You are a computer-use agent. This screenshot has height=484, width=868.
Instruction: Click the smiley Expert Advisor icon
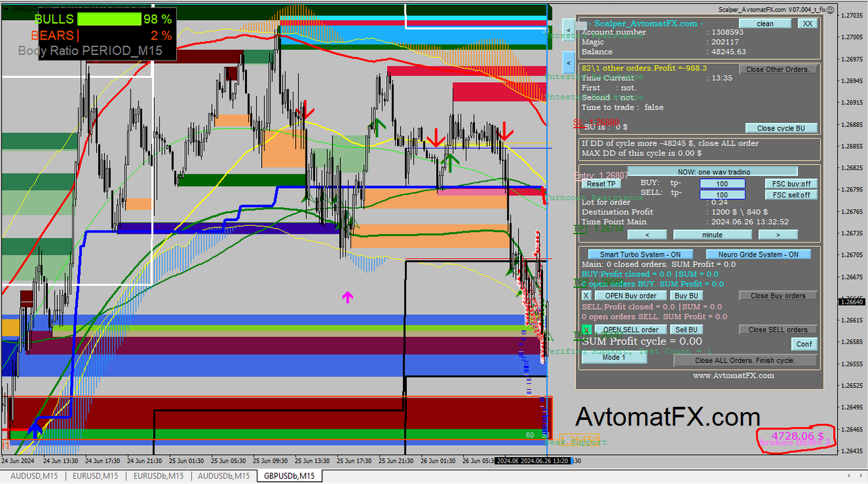click(x=831, y=9)
